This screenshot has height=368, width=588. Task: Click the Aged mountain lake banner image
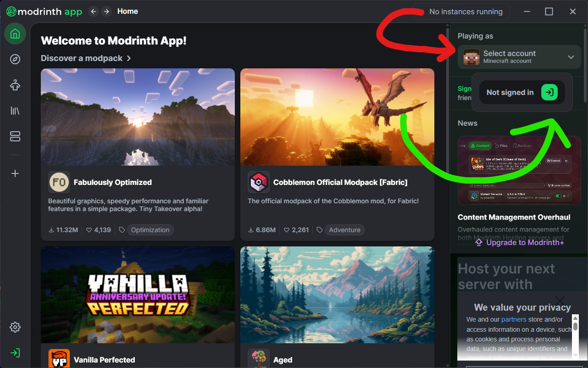click(337, 295)
